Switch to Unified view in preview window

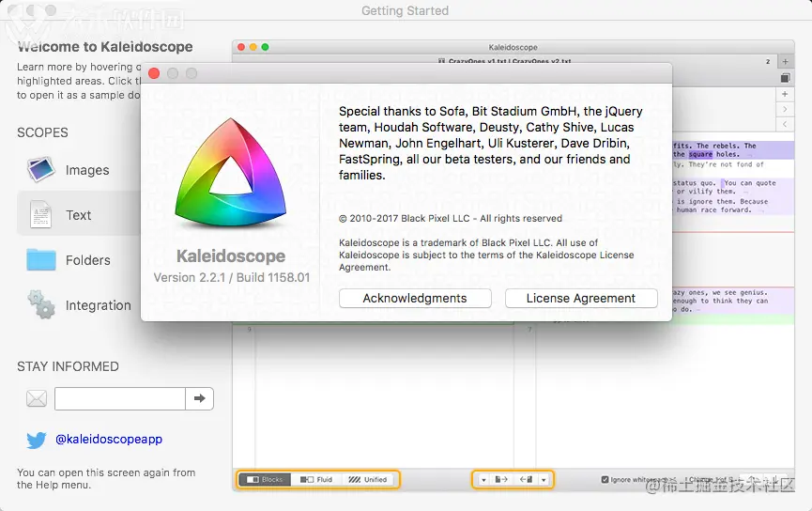coord(369,479)
